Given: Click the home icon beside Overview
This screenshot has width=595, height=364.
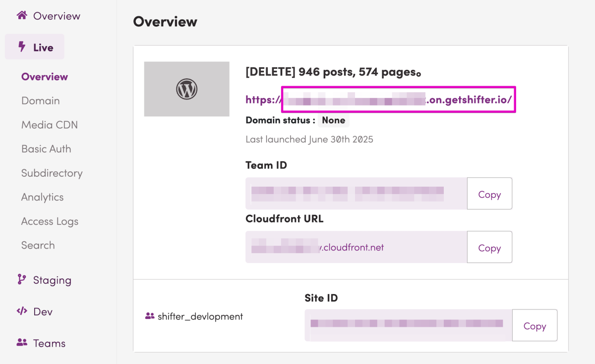Looking at the screenshot, I should pyautogui.click(x=21, y=15).
